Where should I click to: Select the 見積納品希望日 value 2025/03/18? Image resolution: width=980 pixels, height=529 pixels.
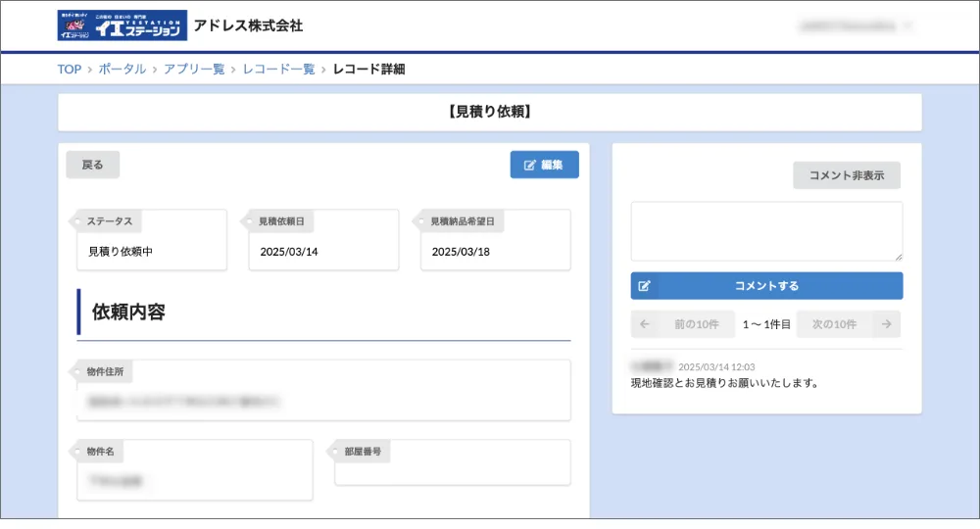tap(461, 252)
